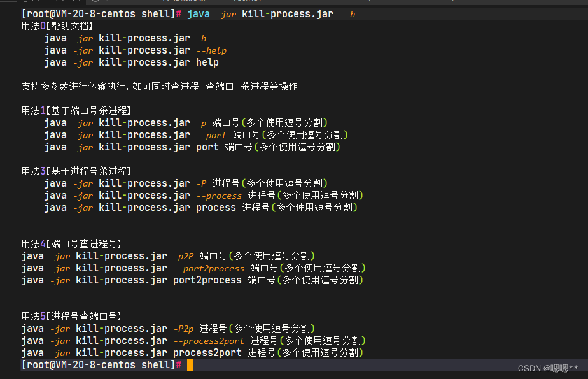588x379 pixels.
Task: Click the last [root@VM-20-8-centos shell]# prompt
Action: (x=102, y=365)
